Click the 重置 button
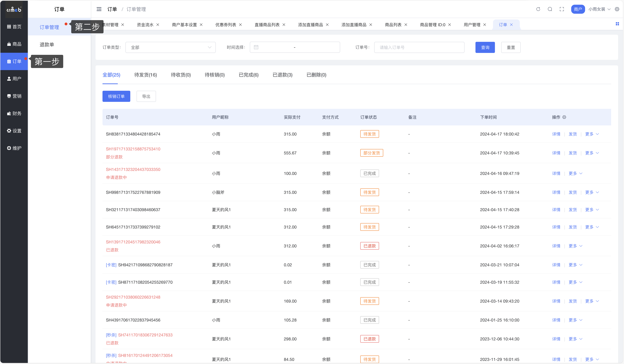 [511, 47]
